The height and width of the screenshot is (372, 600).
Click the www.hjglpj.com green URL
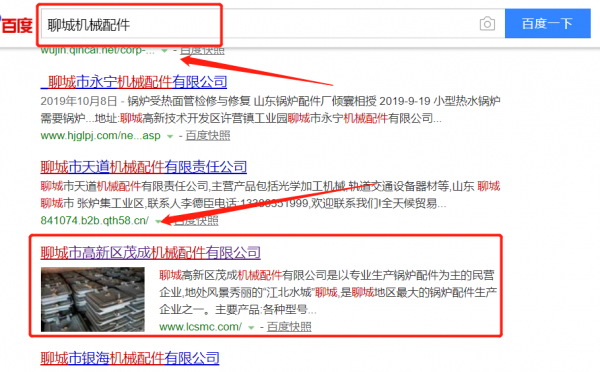pos(101,135)
